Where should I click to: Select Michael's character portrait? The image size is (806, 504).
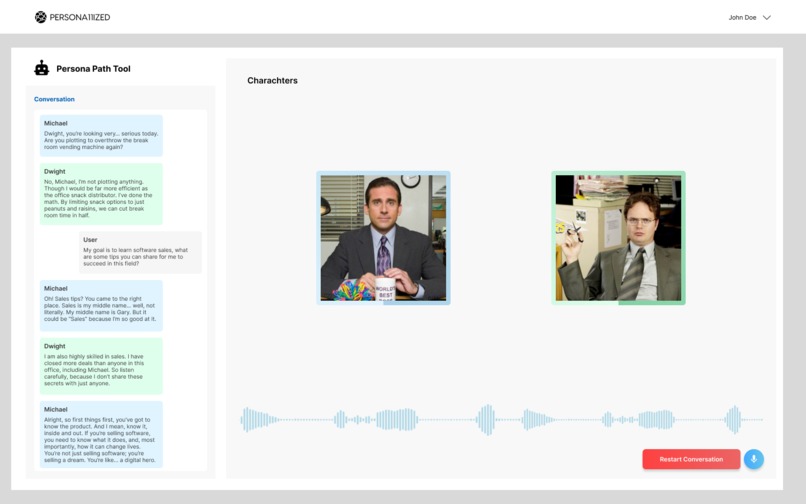[x=383, y=238]
